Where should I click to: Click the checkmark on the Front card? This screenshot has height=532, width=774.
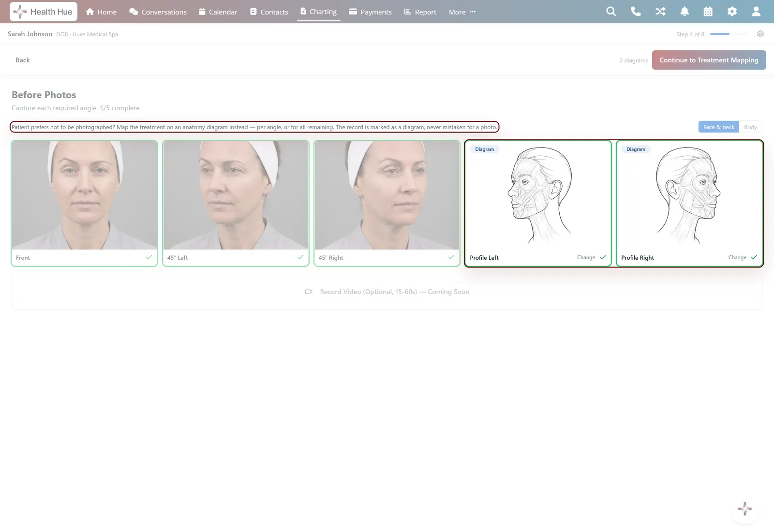click(149, 257)
